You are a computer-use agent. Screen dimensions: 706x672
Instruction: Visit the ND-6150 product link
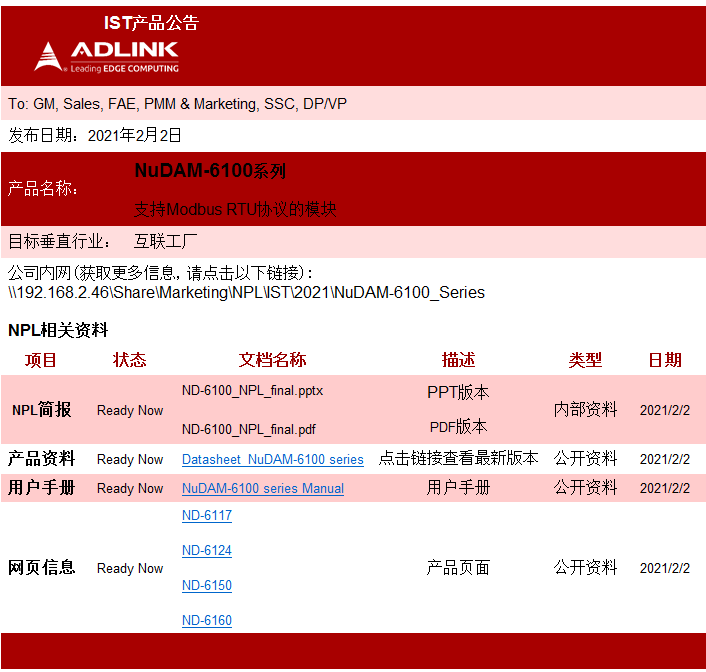207,585
